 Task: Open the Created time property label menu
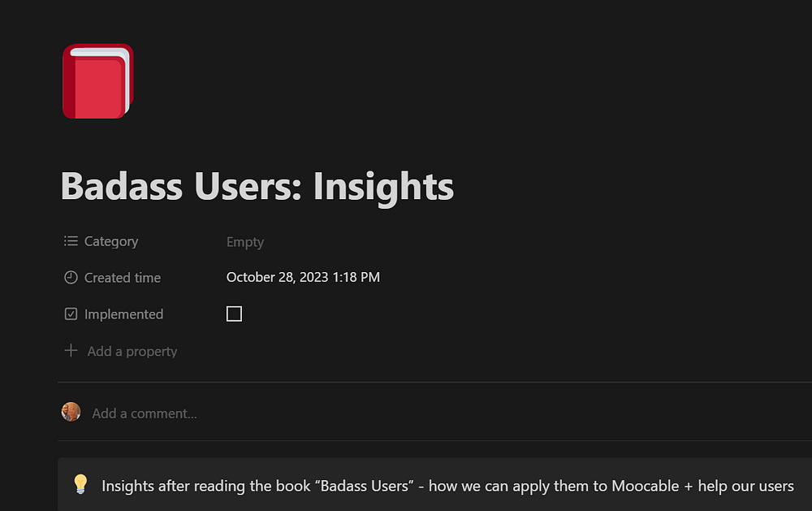(123, 278)
